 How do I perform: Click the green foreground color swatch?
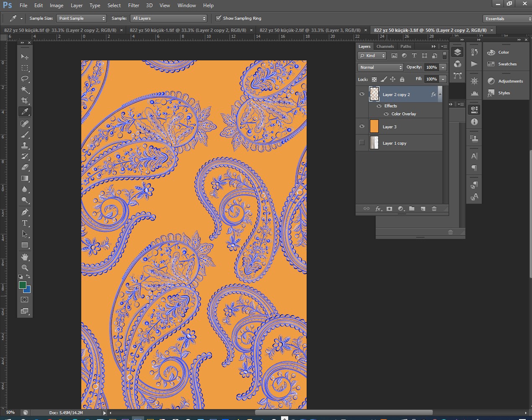click(x=22, y=285)
